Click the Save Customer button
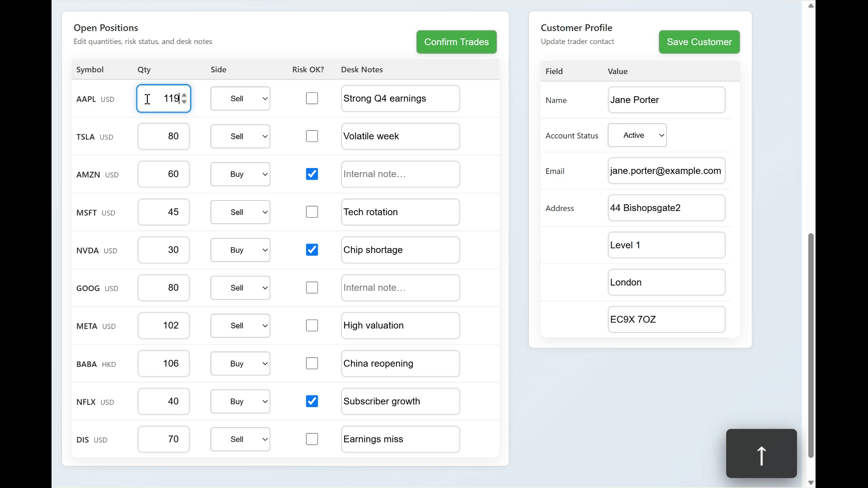The image size is (868, 488). 699,42
